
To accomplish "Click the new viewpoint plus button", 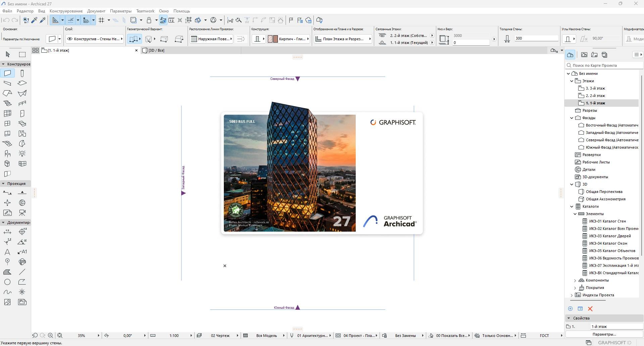I will 570,309.
